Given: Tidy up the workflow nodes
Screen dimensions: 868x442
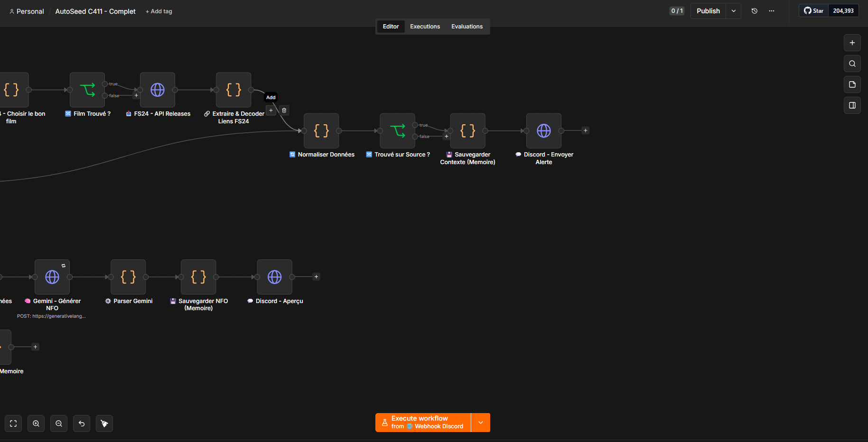Looking at the screenshot, I should click(x=104, y=424).
